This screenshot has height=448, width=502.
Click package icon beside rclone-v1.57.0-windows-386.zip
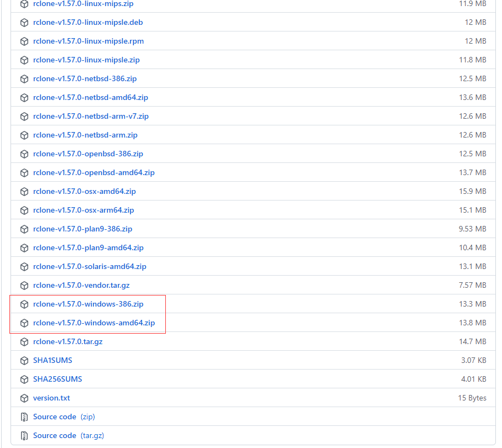(24, 304)
